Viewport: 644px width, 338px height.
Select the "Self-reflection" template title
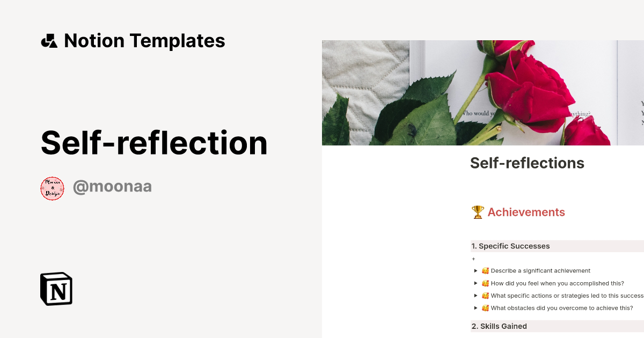tap(155, 142)
